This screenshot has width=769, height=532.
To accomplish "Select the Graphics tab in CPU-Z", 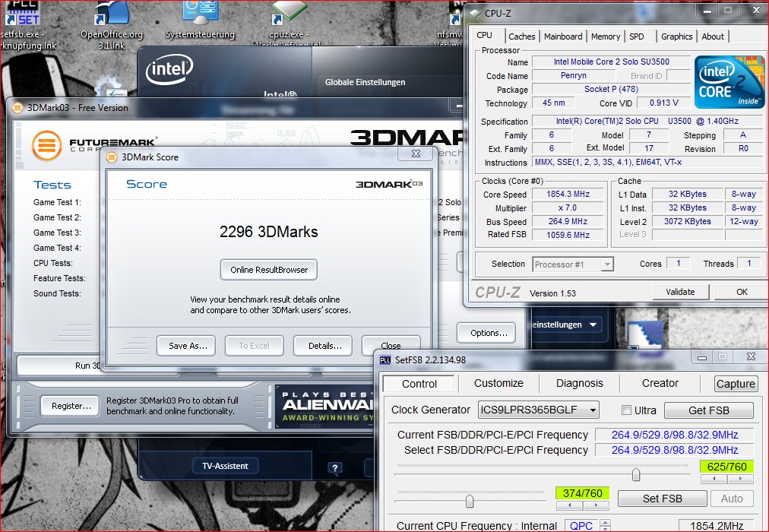I will pos(677,36).
